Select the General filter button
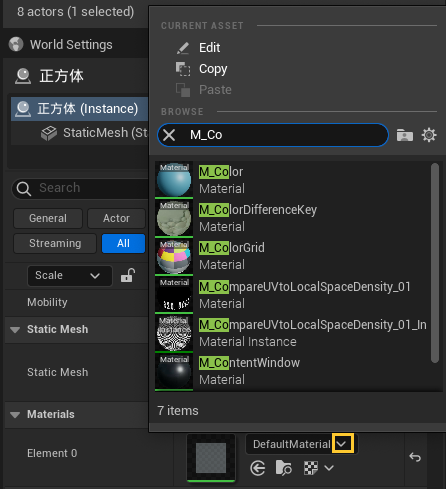446x489 pixels. tap(48, 218)
